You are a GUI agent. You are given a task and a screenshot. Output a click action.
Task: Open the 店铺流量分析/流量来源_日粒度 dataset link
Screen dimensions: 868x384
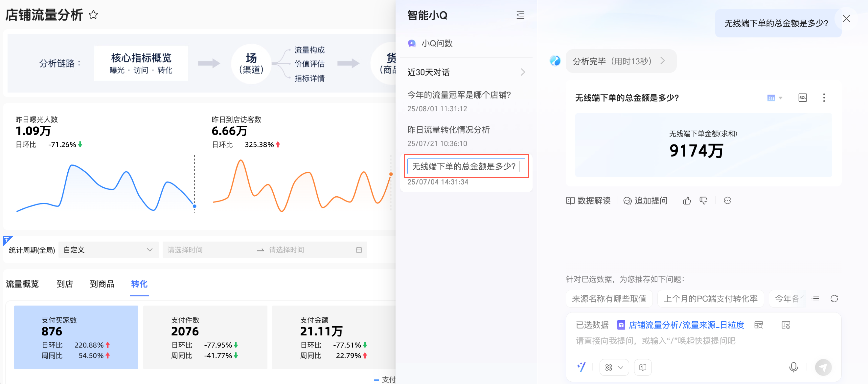click(x=686, y=325)
